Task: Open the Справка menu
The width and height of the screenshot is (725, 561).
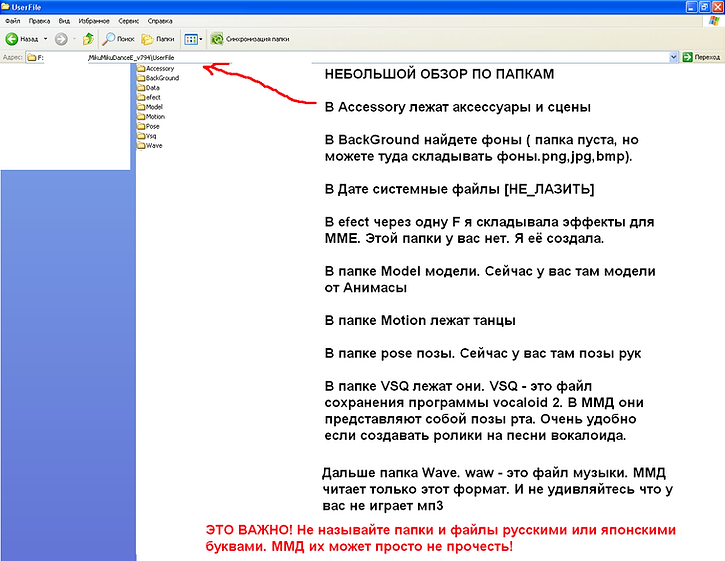Action: click(x=160, y=21)
